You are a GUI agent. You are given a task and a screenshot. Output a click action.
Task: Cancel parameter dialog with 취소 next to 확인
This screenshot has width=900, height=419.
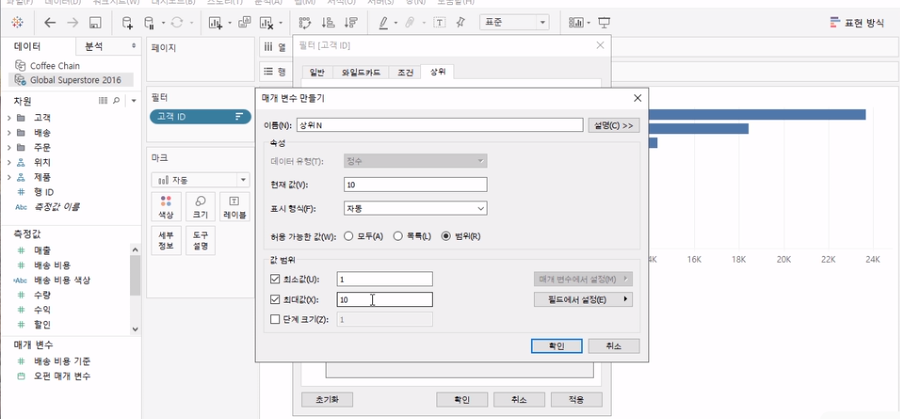point(614,346)
